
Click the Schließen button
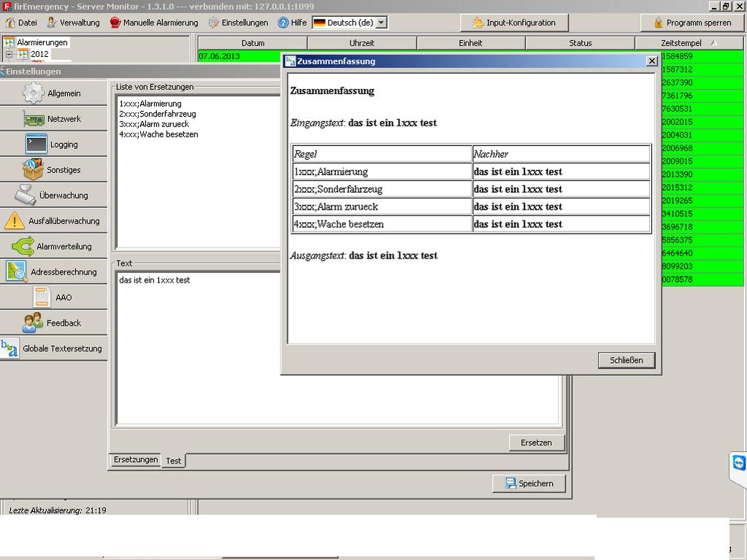[x=626, y=360]
